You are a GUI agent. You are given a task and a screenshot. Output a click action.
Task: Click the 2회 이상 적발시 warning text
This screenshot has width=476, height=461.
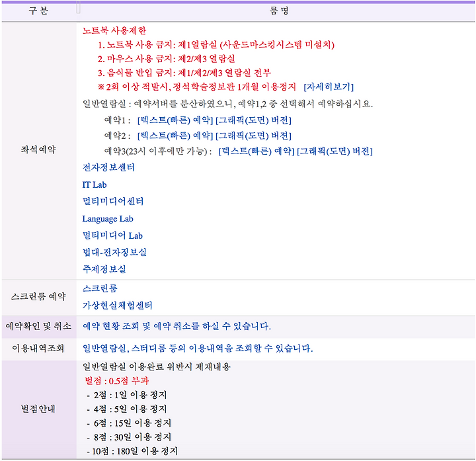(197, 87)
